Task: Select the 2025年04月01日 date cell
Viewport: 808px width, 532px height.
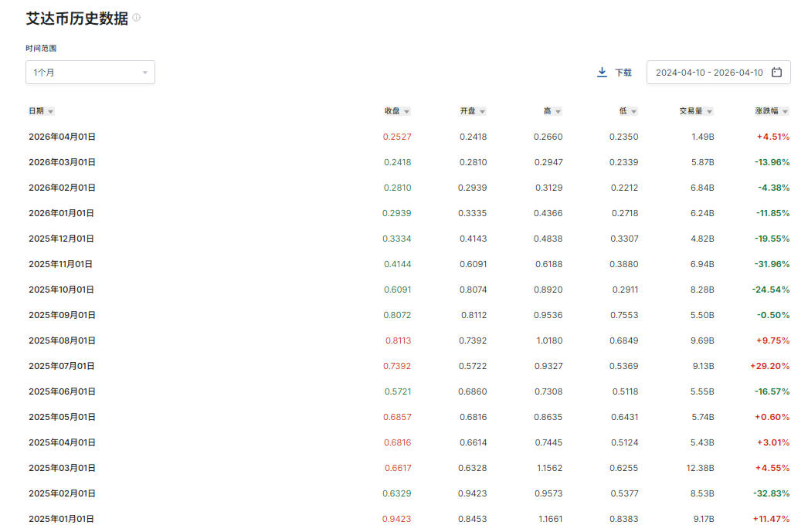Action: 62,442
